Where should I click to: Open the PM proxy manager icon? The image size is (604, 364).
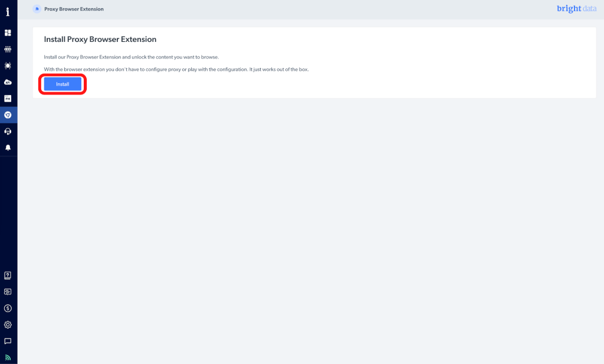point(8,99)
